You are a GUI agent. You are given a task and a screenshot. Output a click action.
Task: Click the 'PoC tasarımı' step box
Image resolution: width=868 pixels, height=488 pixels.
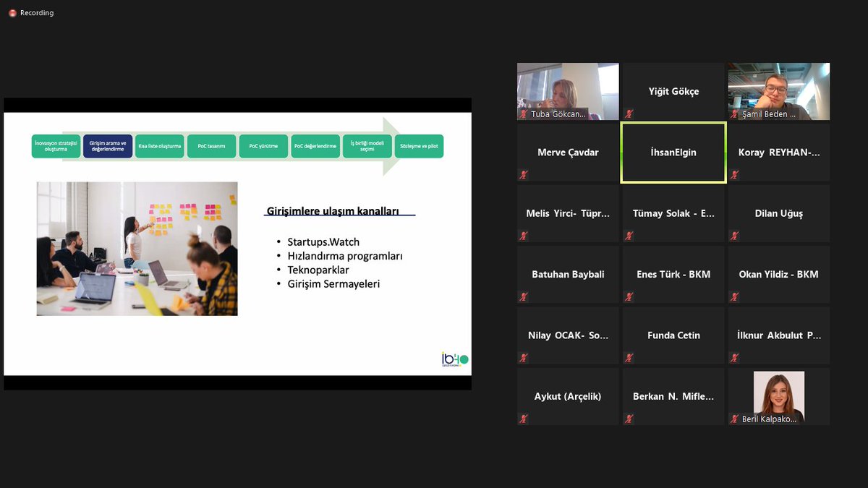pos(211,146)
